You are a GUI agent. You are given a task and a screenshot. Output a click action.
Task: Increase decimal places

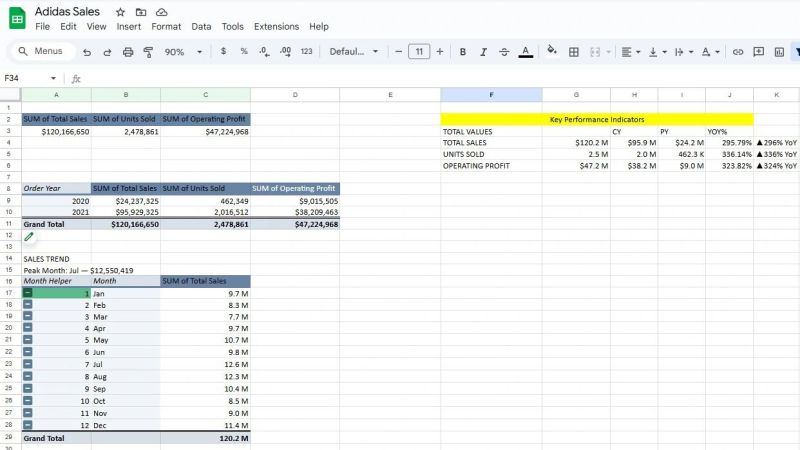[x=285, y=52]
